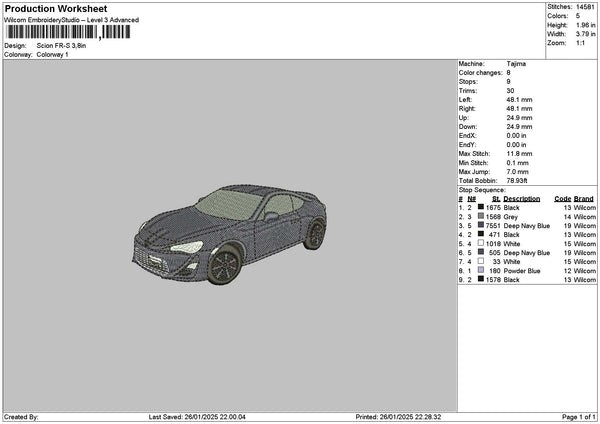Viewport: 600px width, 424px height.
Task: Select the design name Scion FR-S 3,8in
Action: (x=62, y=46)
